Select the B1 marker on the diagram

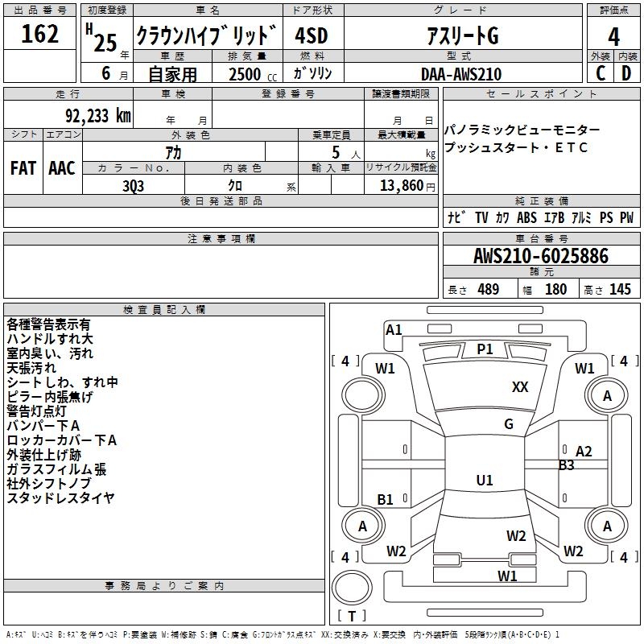click(386, 499)
